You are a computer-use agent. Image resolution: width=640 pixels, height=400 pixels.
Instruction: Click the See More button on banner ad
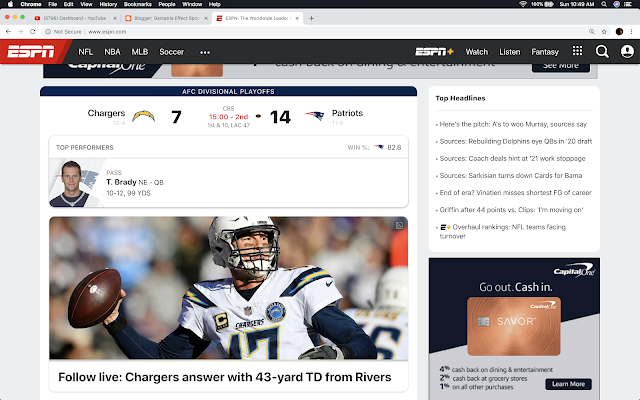point(561,67)
